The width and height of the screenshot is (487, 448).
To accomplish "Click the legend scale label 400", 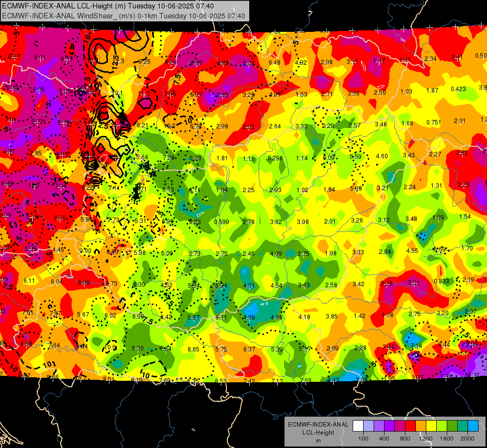I will [x=384, y=439].
